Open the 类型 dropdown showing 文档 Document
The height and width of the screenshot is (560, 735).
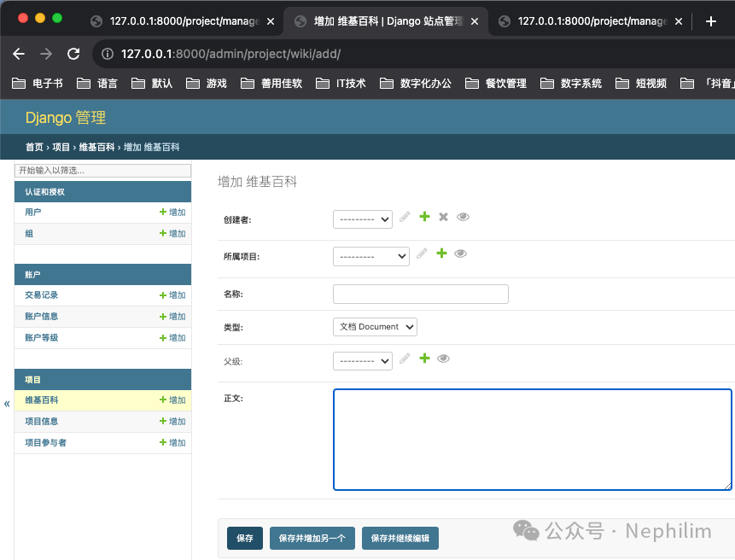pos(375,326)
